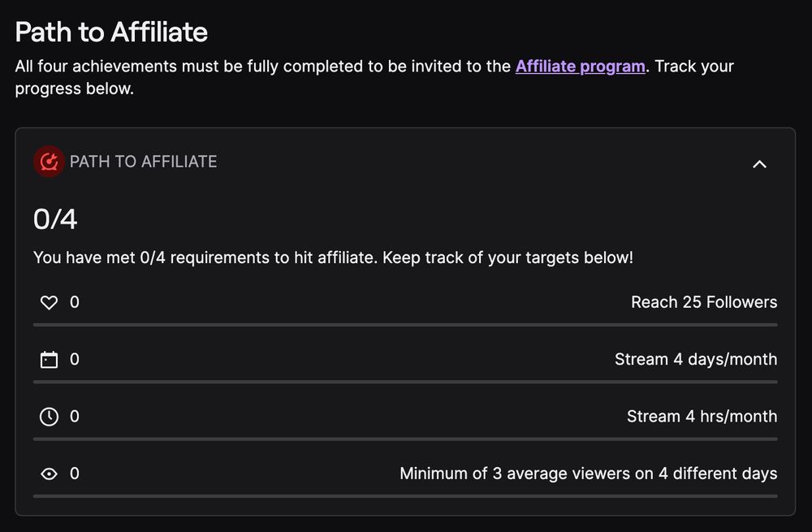
Task: Collapse the Path to Affiliate panel chevron
Action: [759, 164]
